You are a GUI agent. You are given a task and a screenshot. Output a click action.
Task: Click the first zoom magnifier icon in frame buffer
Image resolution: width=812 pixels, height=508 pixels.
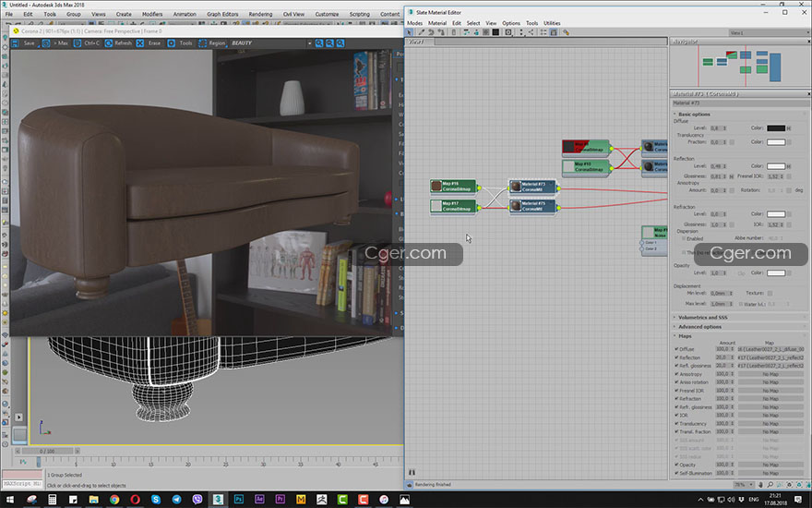tap(319, 43)
